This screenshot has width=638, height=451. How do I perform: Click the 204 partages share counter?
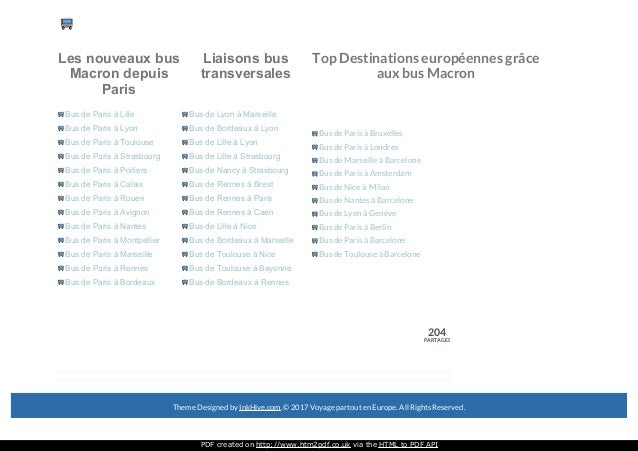click(437, 335)
